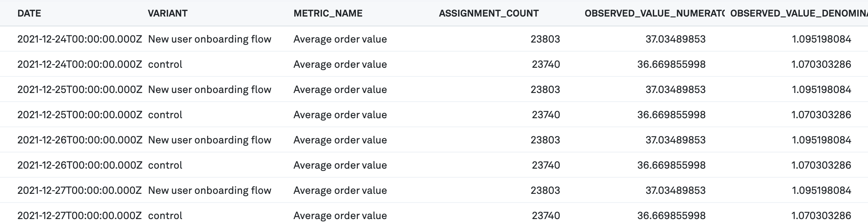Click denominator 1.095198084 in 2021-12-24 row
This screenshot has width=868, height=223.
(x=821, y=39)
